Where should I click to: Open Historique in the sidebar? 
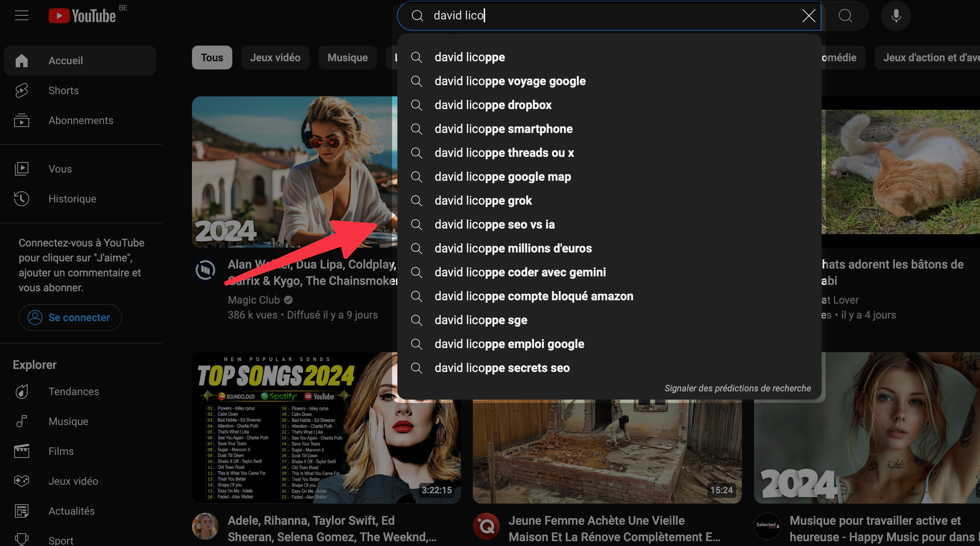click(x=80, y=199)
